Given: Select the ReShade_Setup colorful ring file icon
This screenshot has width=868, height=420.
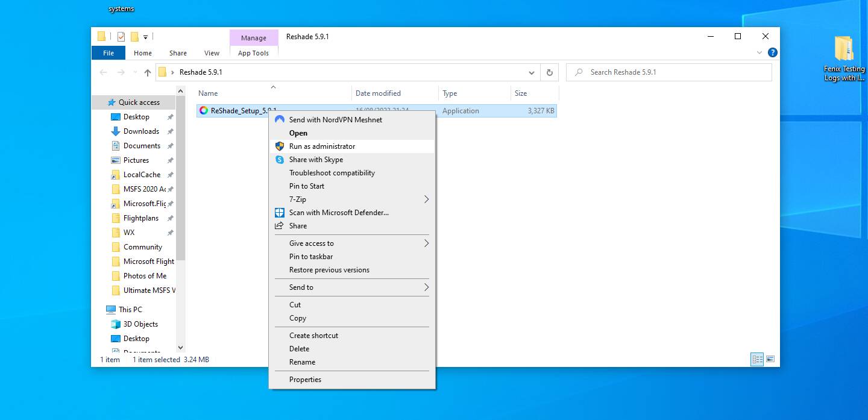Looking at the screenshot, I should (x=204, y=110).
